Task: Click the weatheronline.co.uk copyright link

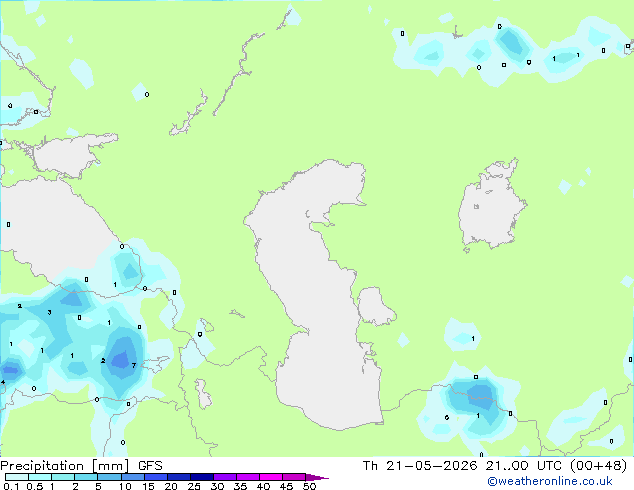Action: click(550, 481)
